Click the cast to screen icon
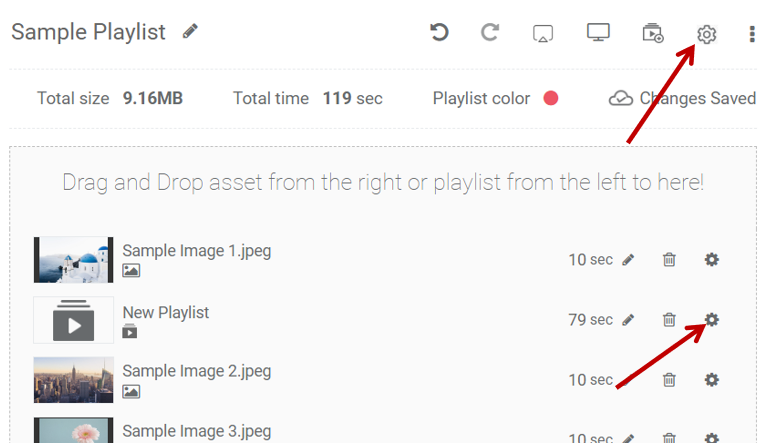Screen dimensions: 761x447 click(543, 33)
